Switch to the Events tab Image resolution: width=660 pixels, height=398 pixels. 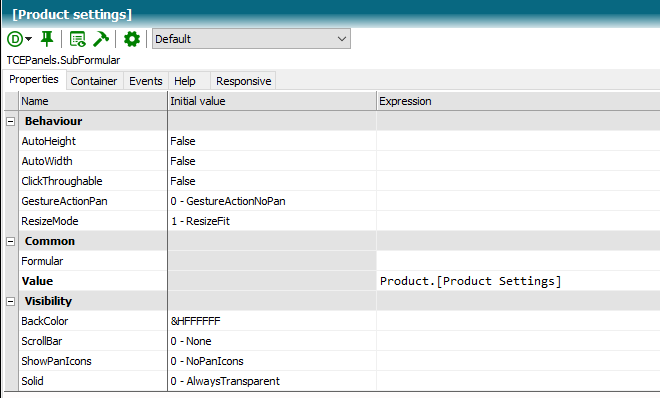click(146, 81)
